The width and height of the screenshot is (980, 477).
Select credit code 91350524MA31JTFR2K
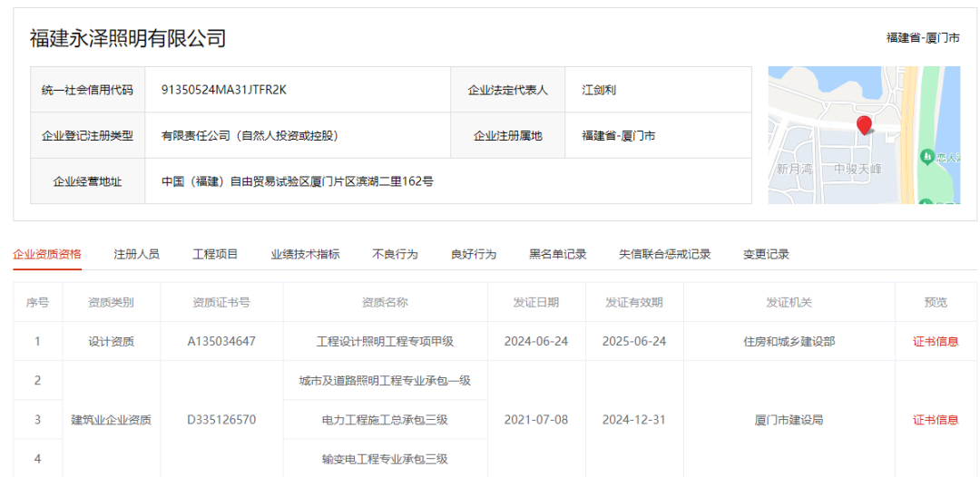pyautogui.click(x=224, y=89)
